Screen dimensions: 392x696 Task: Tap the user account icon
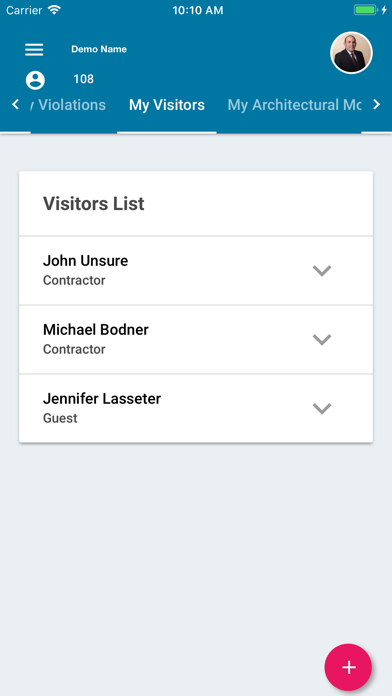(x=35, y=80)
